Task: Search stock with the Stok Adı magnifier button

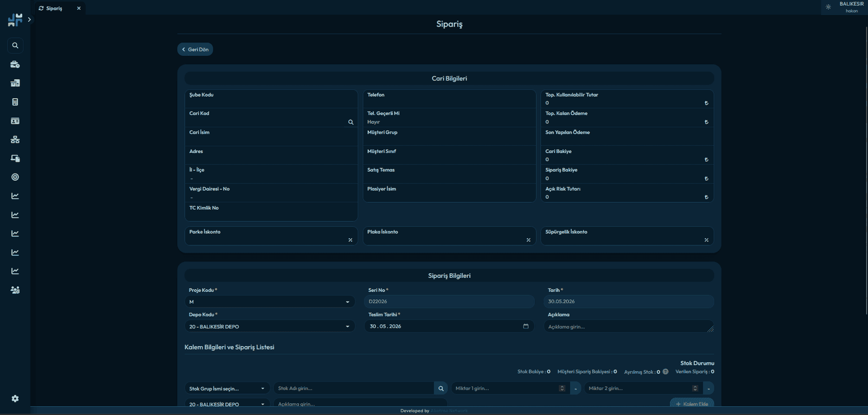Action: pos(441,388)
